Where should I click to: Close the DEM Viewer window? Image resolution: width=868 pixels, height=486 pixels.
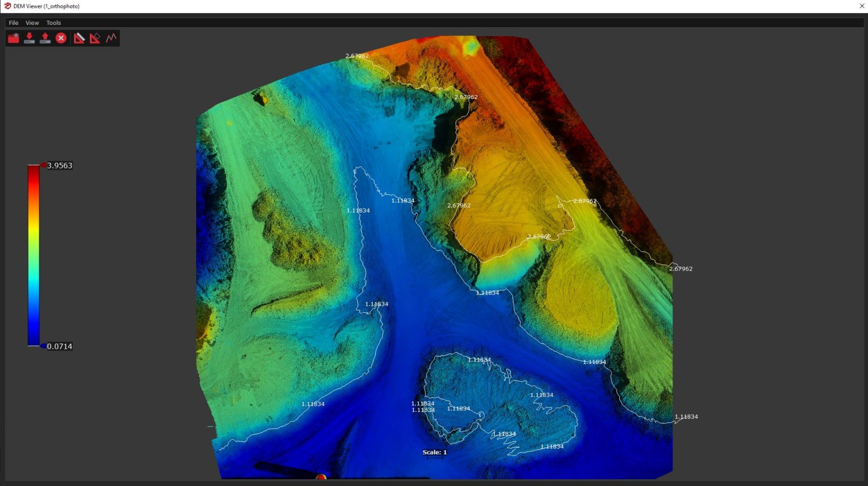[862, 6]
